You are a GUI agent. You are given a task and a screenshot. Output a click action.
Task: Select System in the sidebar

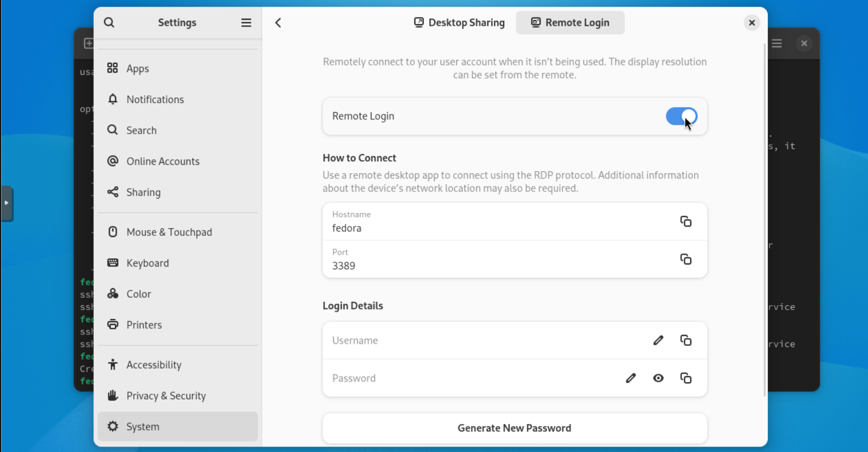(178, 427)
